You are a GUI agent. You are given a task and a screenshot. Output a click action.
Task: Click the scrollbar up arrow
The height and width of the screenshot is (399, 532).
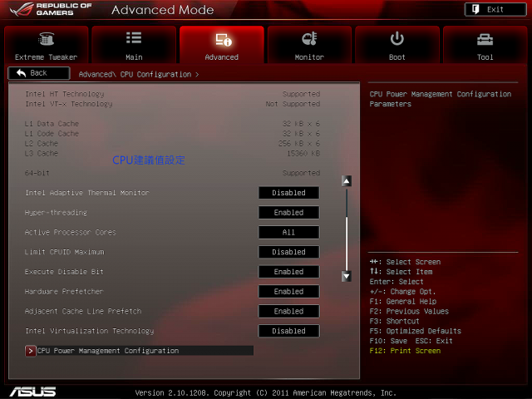pyautogui.click(x=346, y=181)
